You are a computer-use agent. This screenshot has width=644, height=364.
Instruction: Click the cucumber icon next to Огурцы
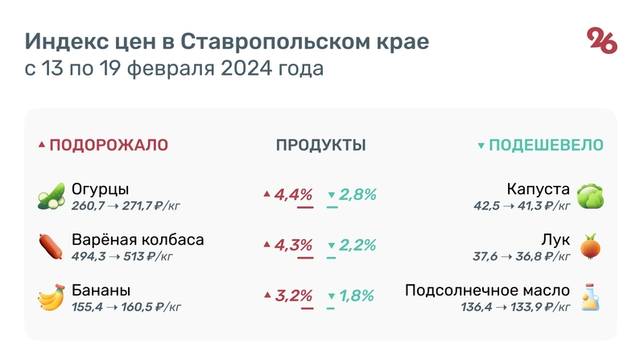(x=51, y=196)
